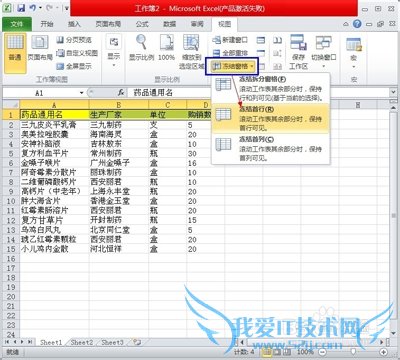Open 自定义视图 custom views

pyautogui.click(x=77, y=53)
